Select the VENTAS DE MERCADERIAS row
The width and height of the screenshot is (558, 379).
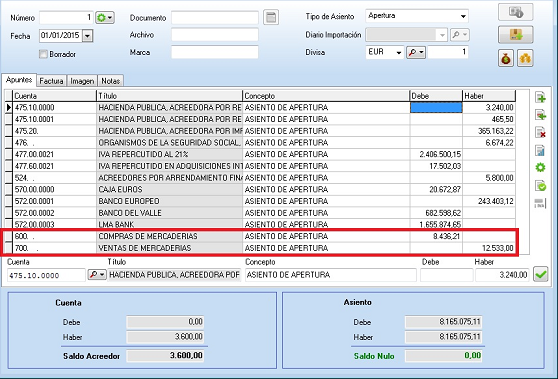click(x=260, y=248)
